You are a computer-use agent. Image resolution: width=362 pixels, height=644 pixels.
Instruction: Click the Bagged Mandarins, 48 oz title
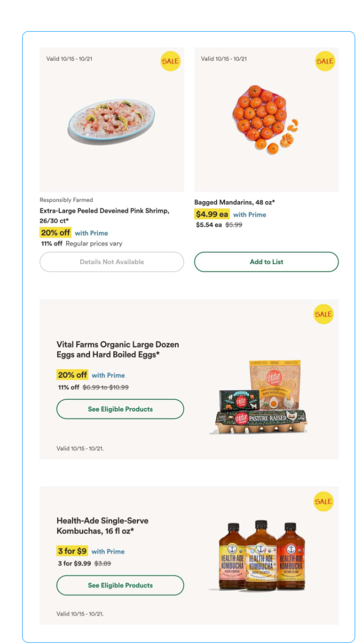coord(234,202)
